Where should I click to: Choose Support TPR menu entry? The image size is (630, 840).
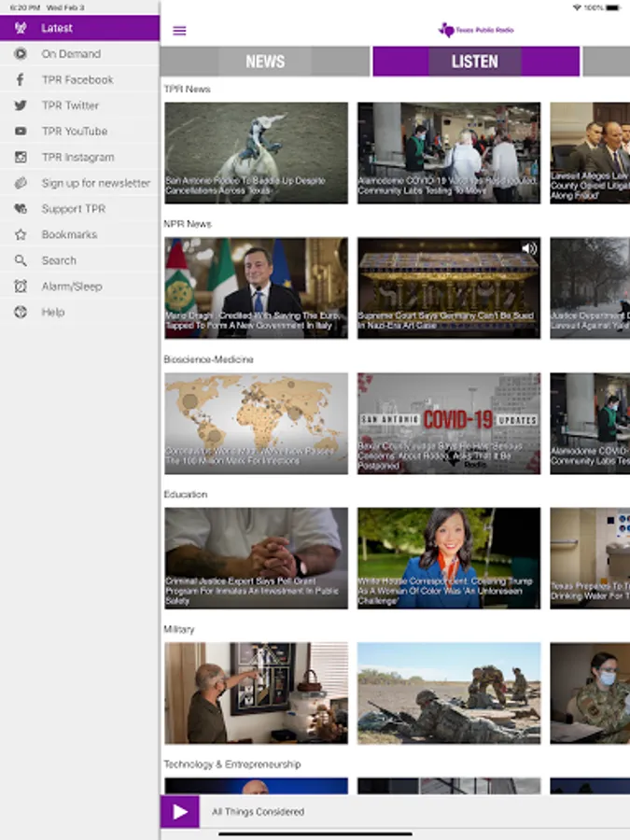click(80, 208)
